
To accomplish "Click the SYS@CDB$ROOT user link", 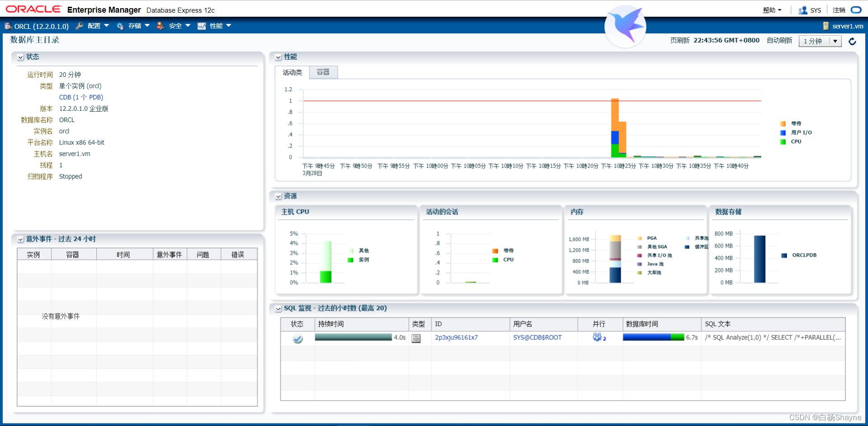I will 537,337.
